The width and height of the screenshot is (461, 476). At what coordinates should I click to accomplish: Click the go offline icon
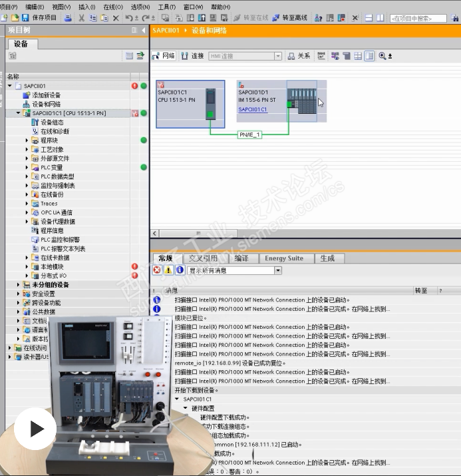275,18
